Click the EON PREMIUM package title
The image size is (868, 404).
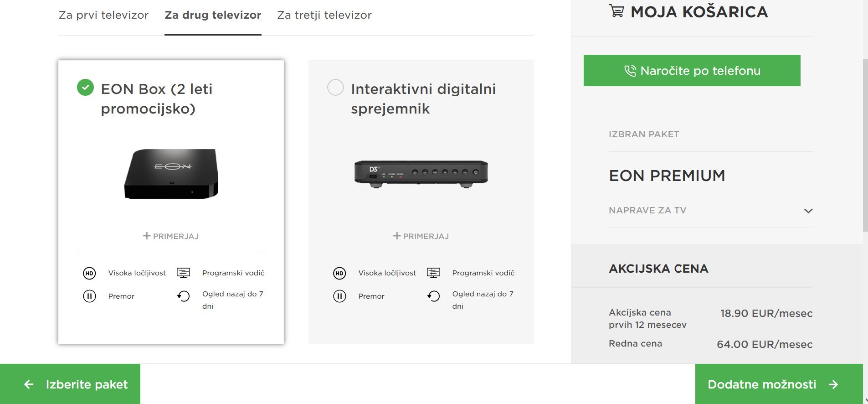tap(667, 176)
